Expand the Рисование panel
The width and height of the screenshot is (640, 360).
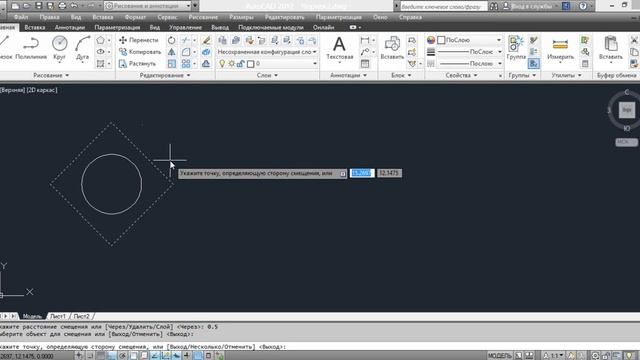coord(51,76)
